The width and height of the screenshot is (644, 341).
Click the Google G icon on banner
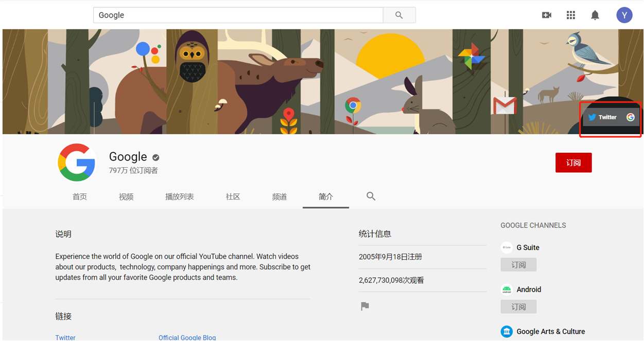(x=631, y=117)
